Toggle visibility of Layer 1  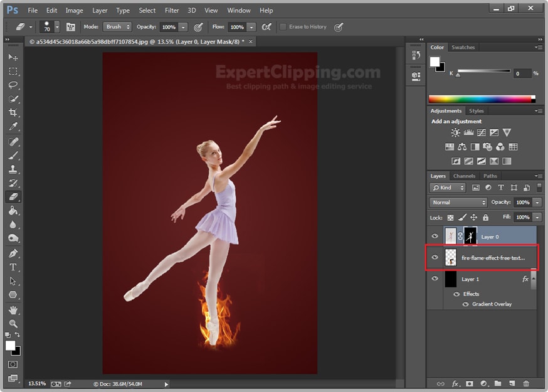point(435,278)
